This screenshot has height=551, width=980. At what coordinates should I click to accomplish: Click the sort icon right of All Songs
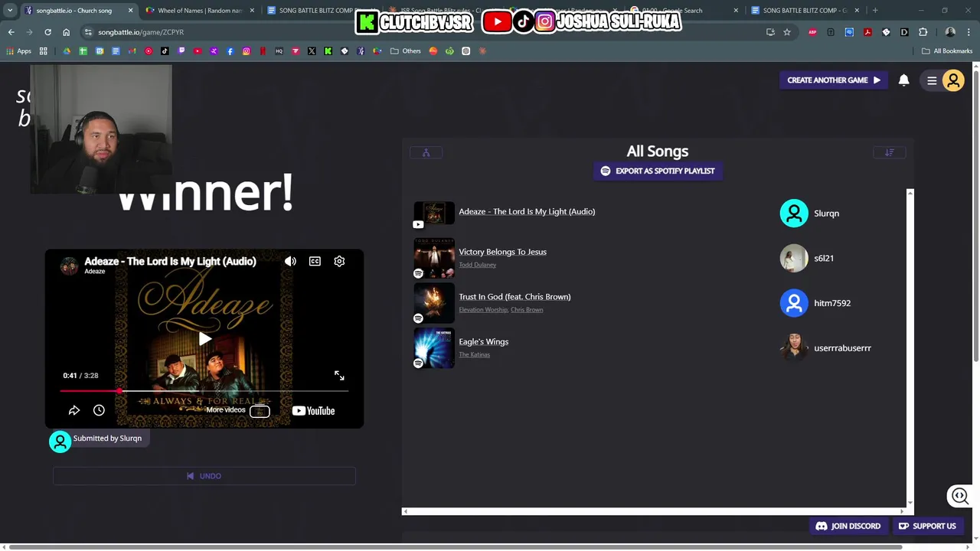tap(890, 152)
